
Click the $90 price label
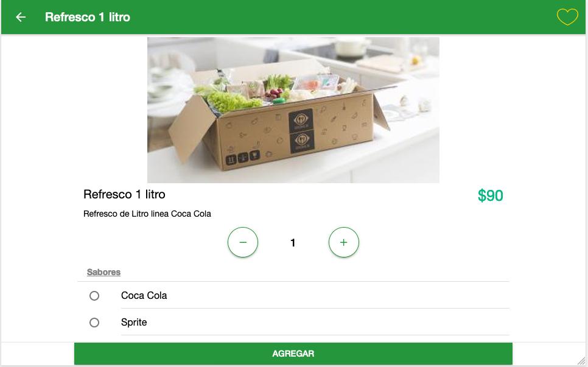491,195
